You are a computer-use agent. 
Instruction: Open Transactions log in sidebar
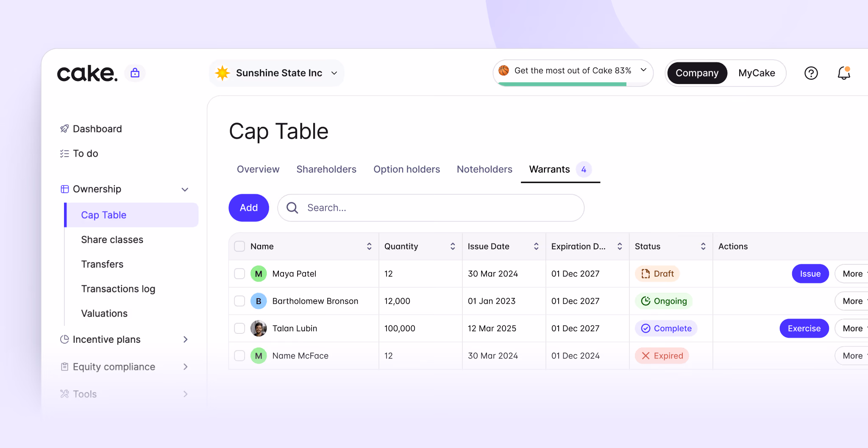click(x=118, y=289)
